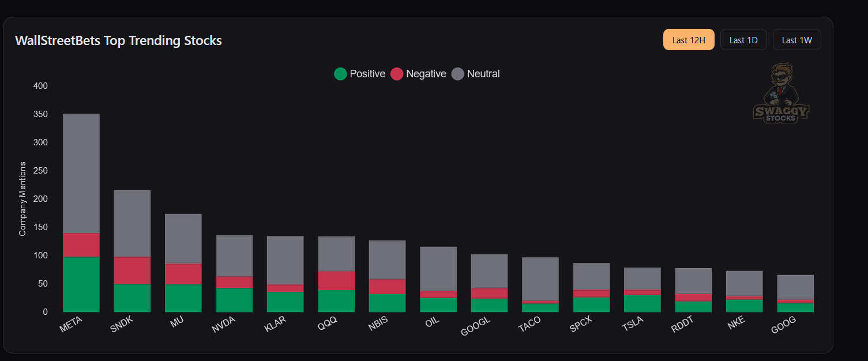Switch to the Last 1W range
This screenshot has height=361, width=868.
click(x=796, y=40)
